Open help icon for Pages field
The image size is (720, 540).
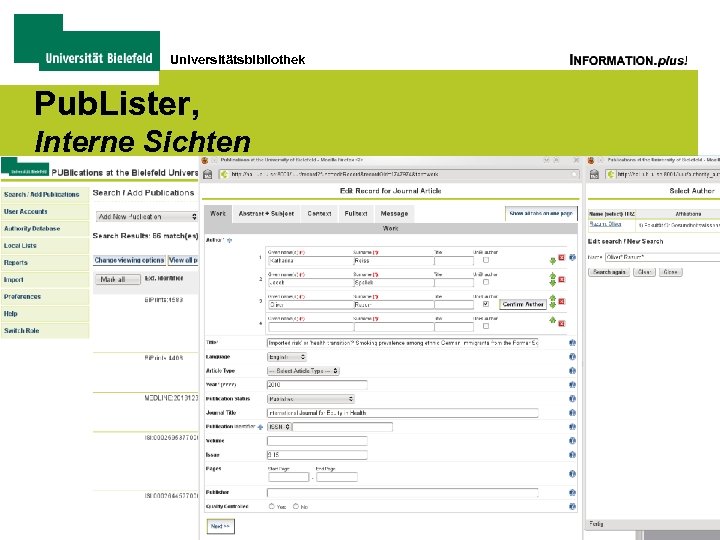coord(572,474)
